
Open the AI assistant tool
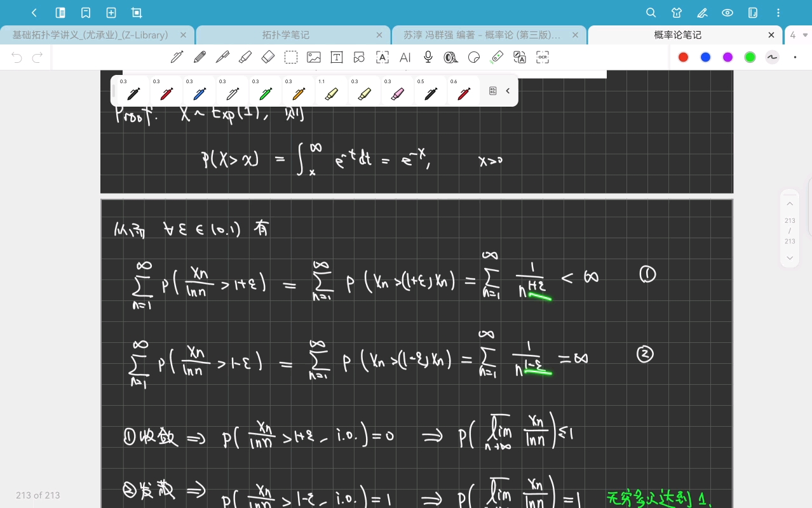point(405,57)
